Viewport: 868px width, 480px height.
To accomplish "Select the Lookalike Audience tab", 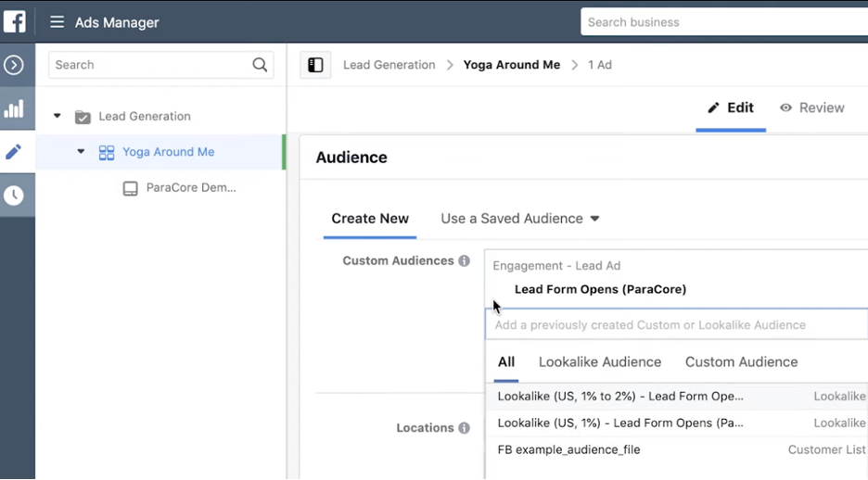I will tap(600, 362).
